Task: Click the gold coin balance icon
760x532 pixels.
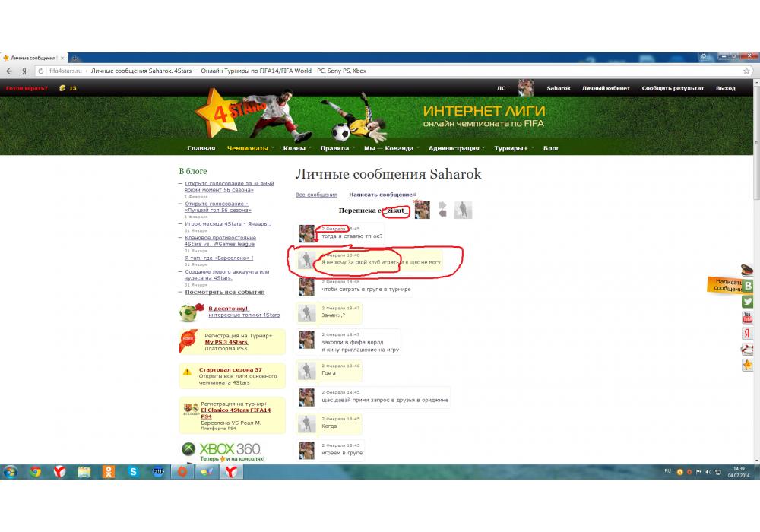Action: 62,88
